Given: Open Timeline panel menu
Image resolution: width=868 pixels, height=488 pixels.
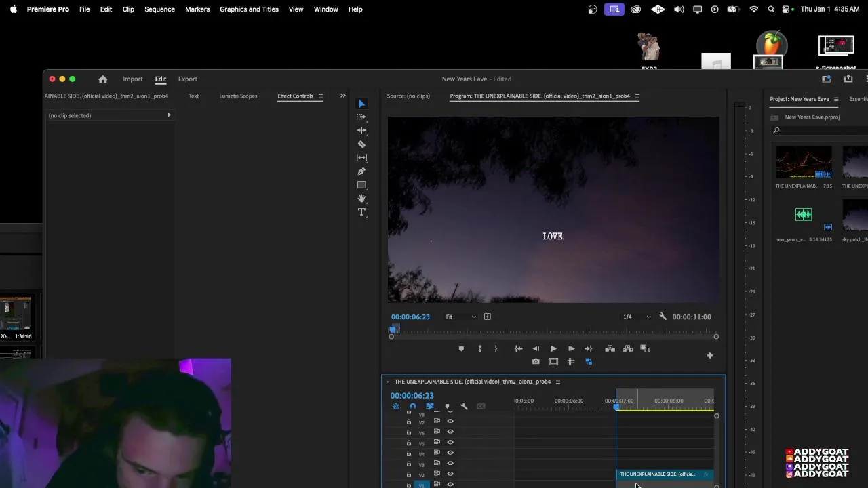Looking at the screenshot, I should 558,382.
